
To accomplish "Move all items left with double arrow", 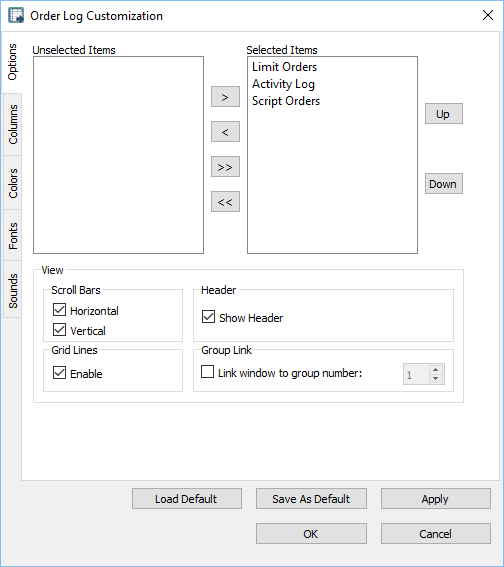I will pos(225,202).
